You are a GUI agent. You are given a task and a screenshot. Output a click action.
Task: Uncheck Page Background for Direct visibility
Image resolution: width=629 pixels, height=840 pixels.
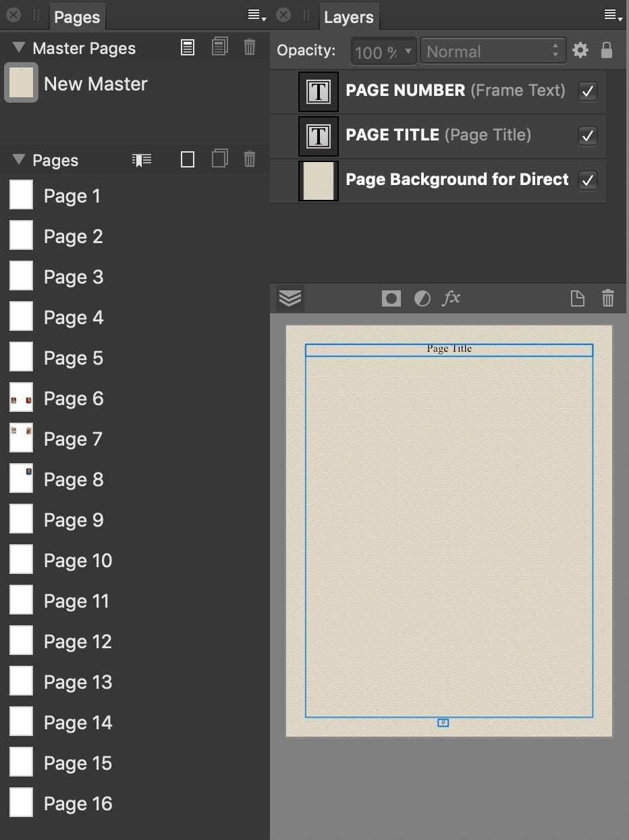coord(587,181)
